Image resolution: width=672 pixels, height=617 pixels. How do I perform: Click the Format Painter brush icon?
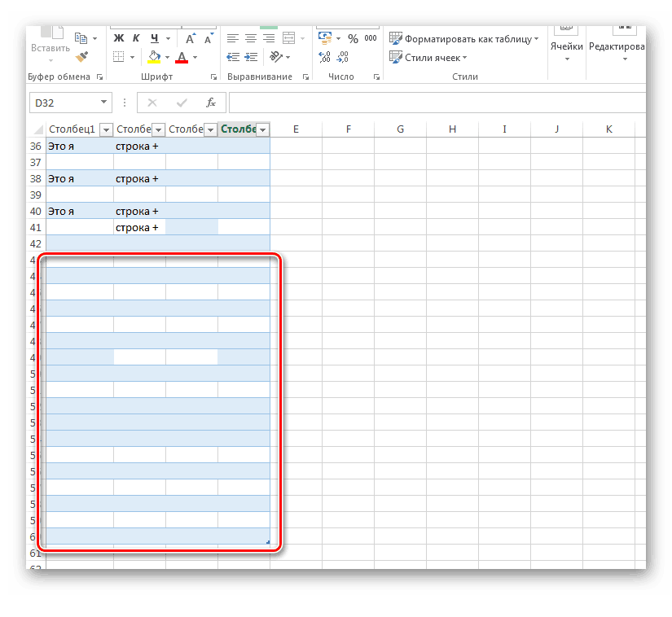(x=81, y=57)
